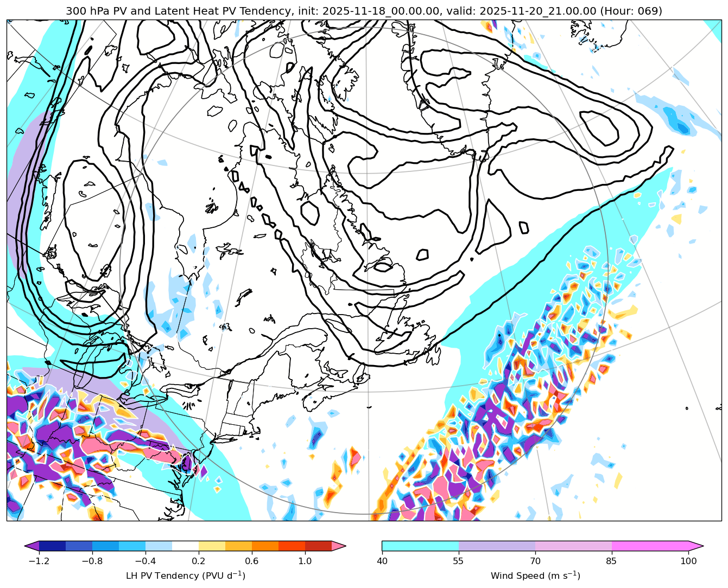Click the 100 tick label on wind colorbar
This screenshot has height=588, width=728.
(x=688, y=561)
